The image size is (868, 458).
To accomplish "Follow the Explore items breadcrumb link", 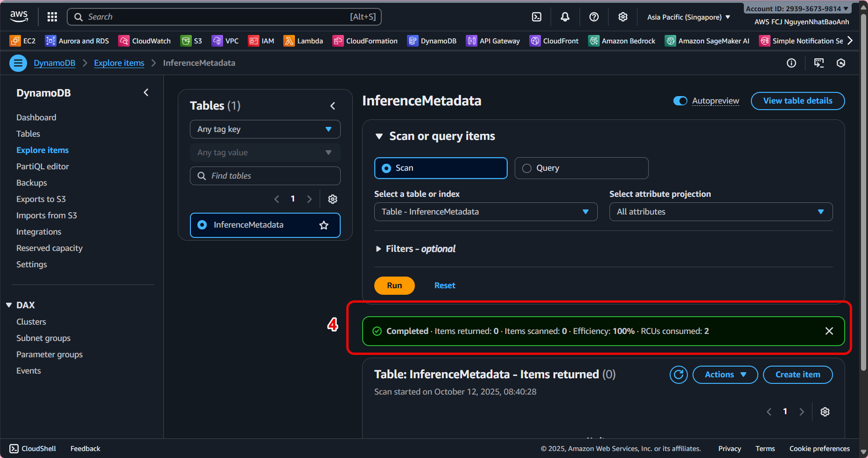I will pyautogui.click(x=119, y=63).
